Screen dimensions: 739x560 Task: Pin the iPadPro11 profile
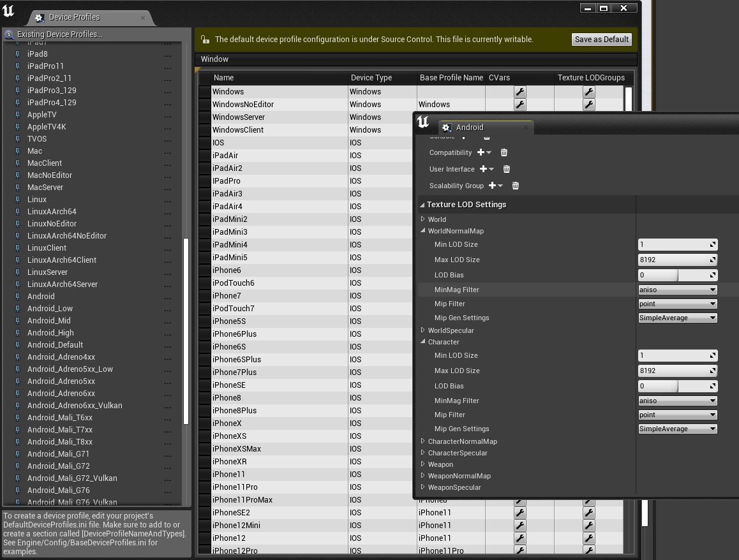[x=17, y=66]
